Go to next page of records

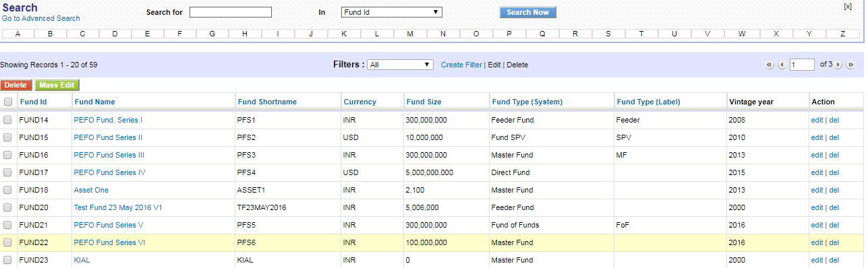(x=838, y=65)
